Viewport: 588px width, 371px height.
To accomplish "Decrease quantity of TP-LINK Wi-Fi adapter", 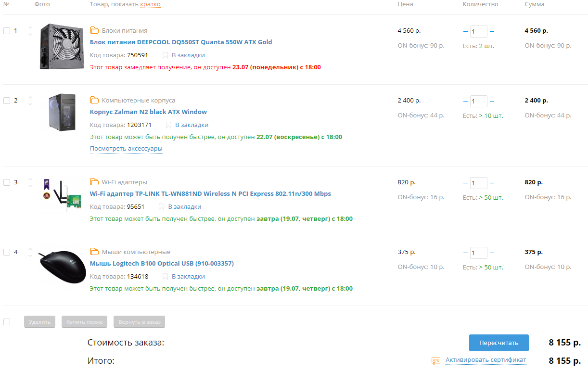I will click(x=465, y=183).
